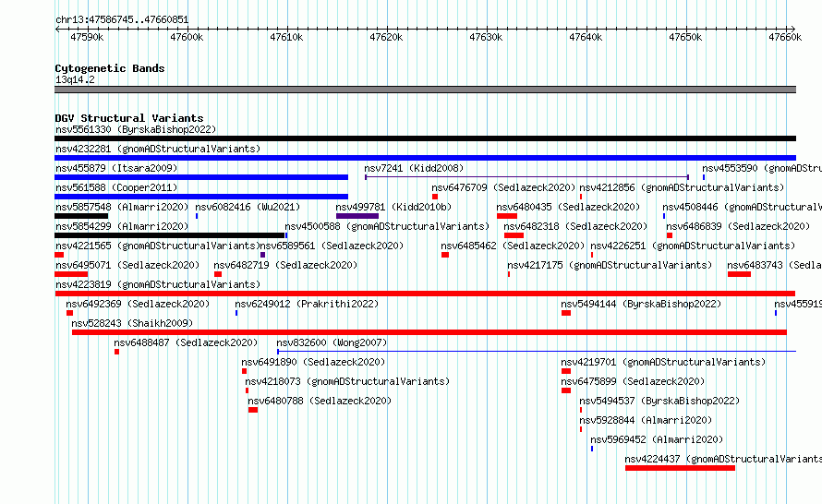Open nsv6485462 (Sedlazeck2020) label
This screenshot has width=822, height=504.
coord(513,246)
